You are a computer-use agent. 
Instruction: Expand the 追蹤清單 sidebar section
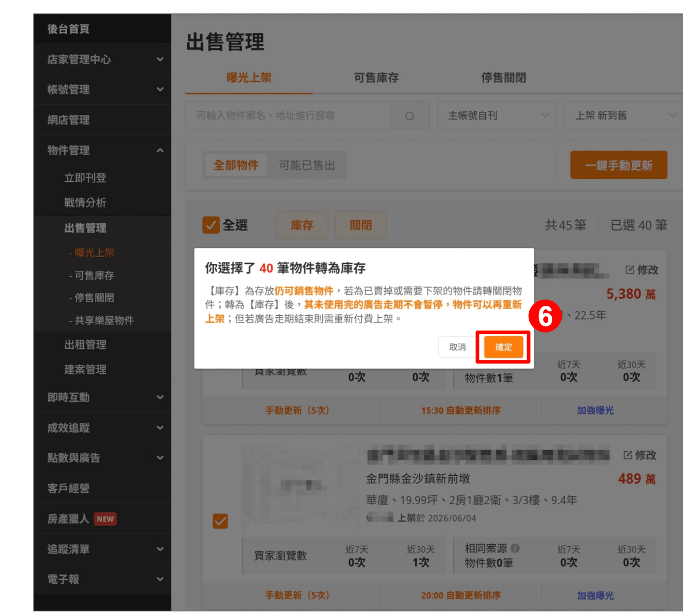[102, 549]
